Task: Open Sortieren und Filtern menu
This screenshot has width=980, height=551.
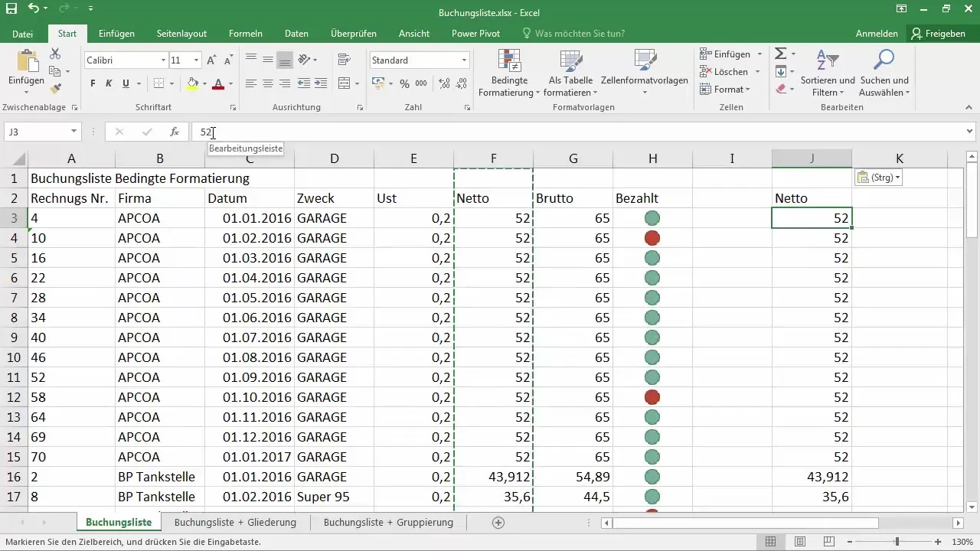Action: pyautogui.click(x=828, y=73)
